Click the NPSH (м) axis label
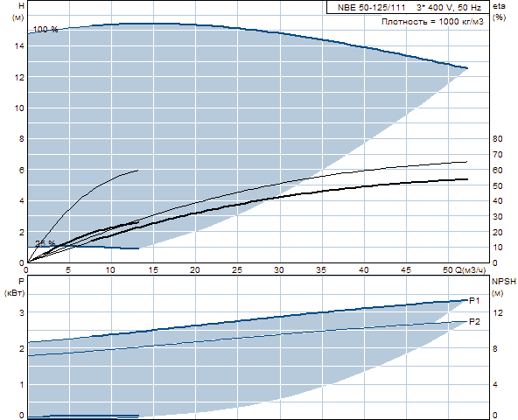The width and height of the screenshot is (518, 420). click(x=503, y=287)
